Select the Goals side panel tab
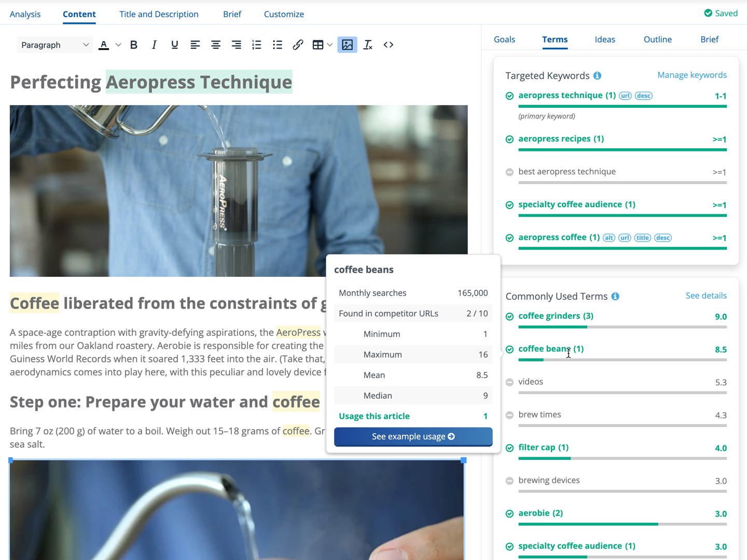Screen dimensions: 747x560 point(504,39)
